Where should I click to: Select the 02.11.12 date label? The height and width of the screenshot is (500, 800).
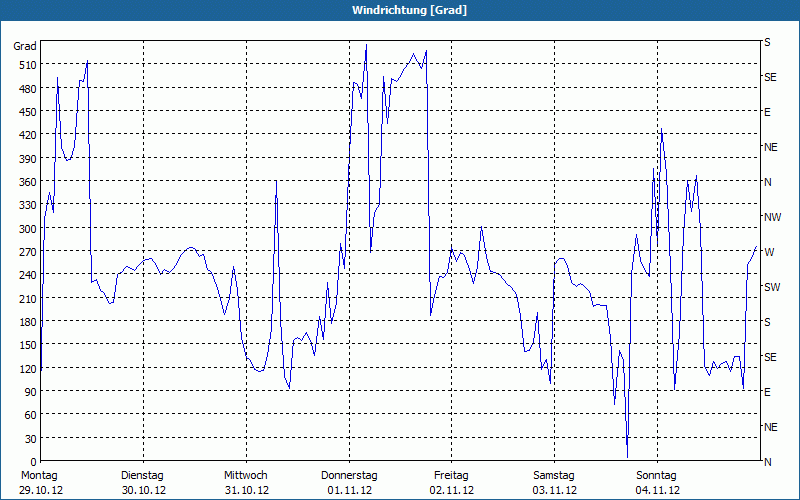pyautogui.click(x=452, y=490)
